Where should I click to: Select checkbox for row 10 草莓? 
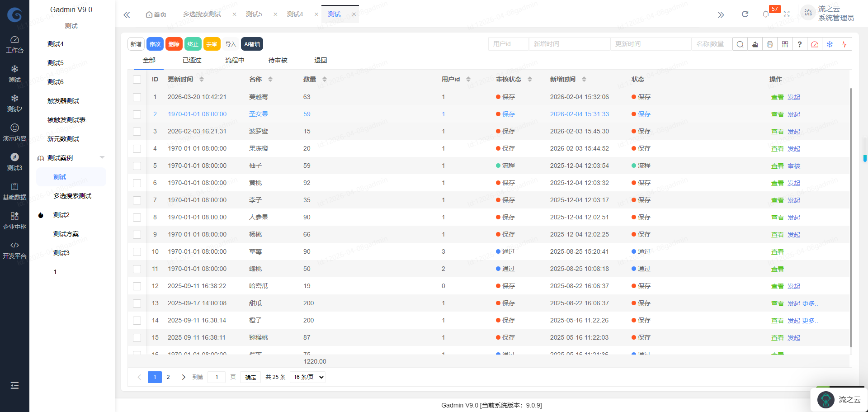[137, 252]
